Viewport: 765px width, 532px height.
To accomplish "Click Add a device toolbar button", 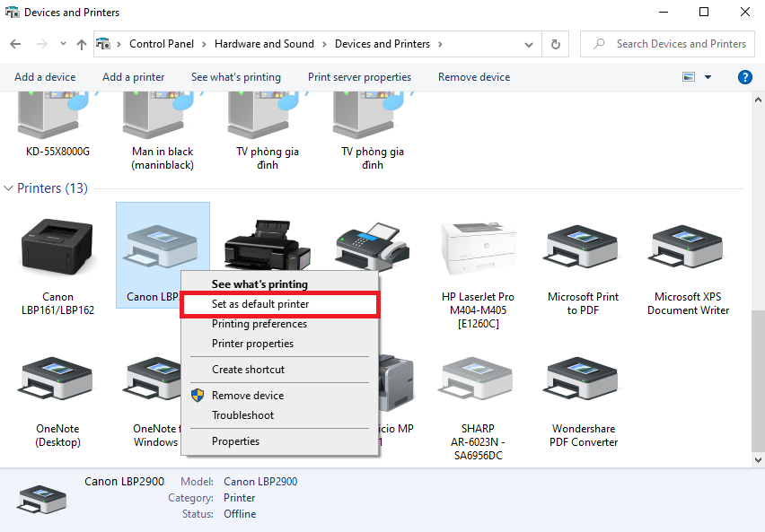I will coord(45,77).
